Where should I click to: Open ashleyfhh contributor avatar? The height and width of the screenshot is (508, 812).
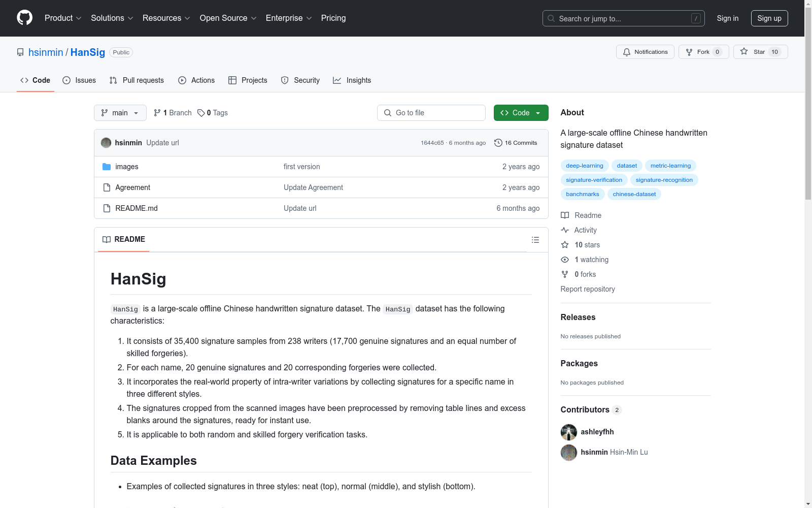(x=569, y=432)
